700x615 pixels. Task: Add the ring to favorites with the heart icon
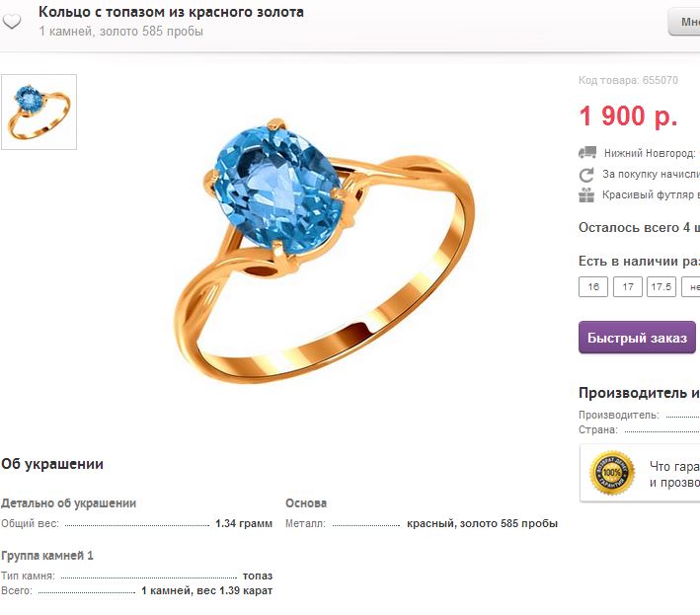[12, 21]
